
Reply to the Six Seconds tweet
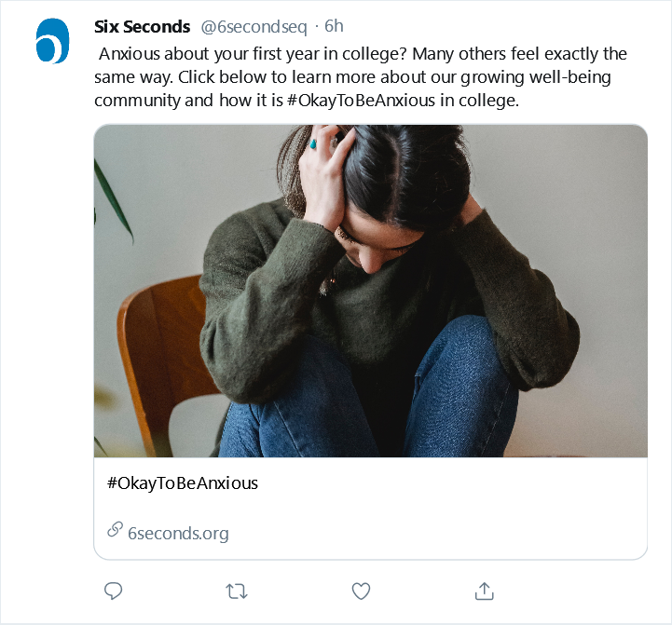[114, 591]
